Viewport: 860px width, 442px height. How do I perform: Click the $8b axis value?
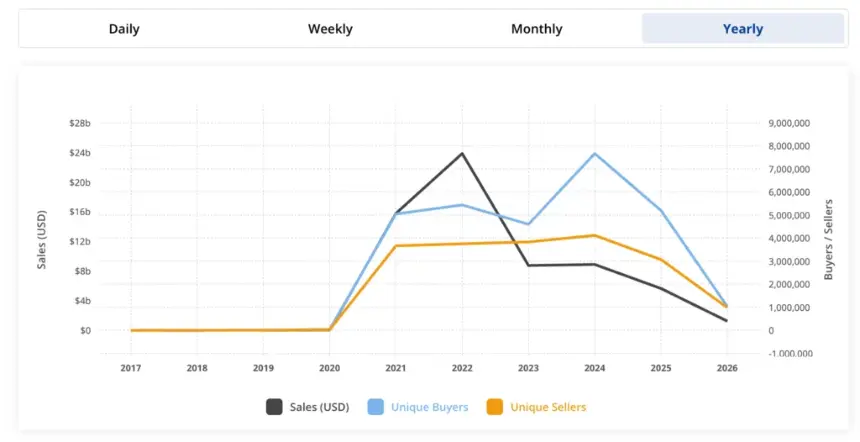coord(83,271)
